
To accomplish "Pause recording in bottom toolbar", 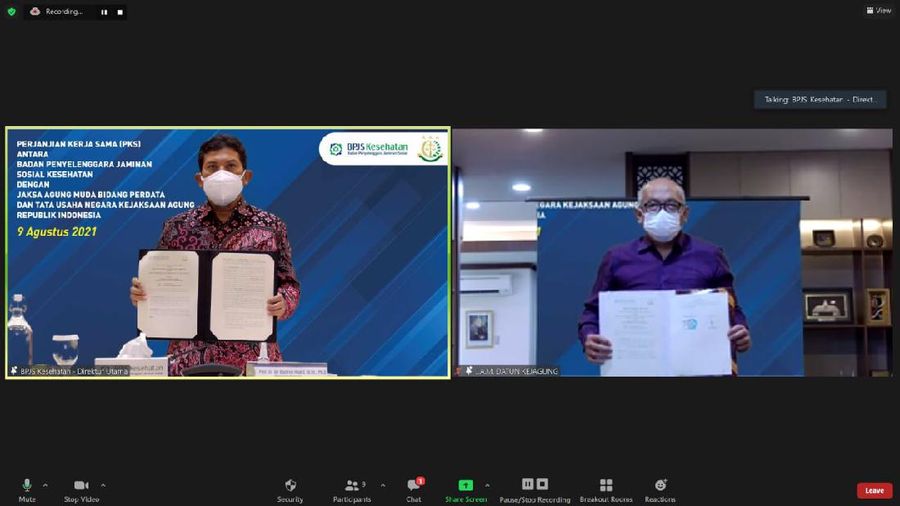I will tap(527, 484).
